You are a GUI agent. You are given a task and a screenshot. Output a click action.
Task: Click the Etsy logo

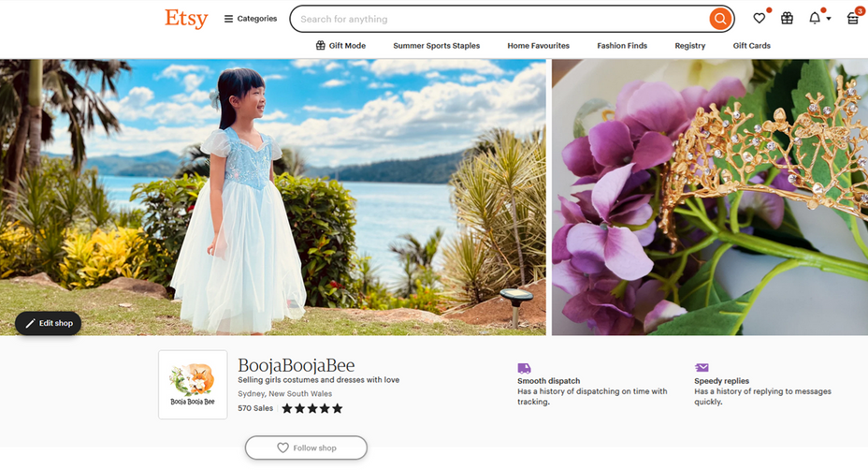click(186, 19)
